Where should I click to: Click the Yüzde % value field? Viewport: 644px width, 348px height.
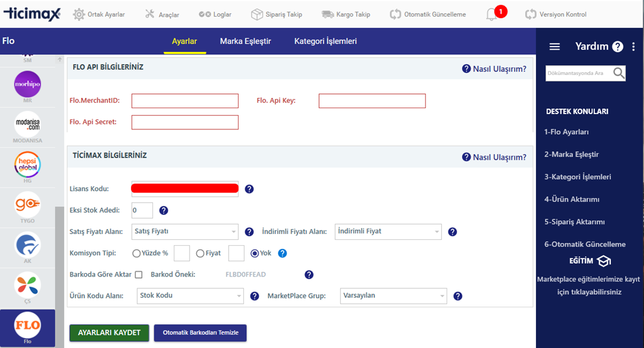pos(181,253)
